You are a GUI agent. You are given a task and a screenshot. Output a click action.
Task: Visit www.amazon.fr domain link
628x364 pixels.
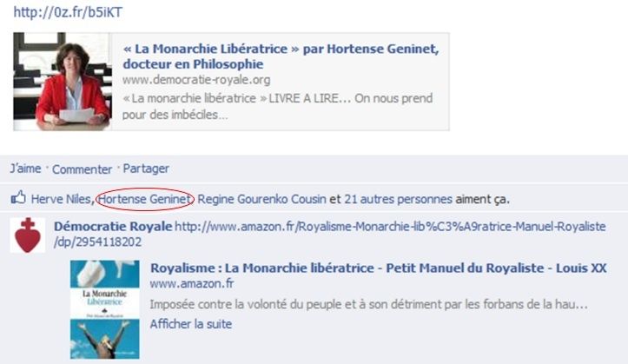click(x=192, y=283)
